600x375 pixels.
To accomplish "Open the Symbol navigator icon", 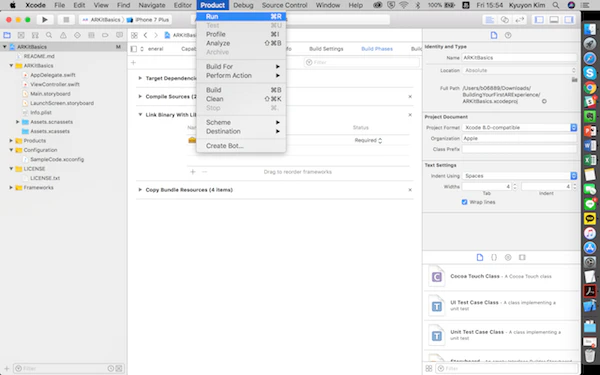I will click(35, 35).
